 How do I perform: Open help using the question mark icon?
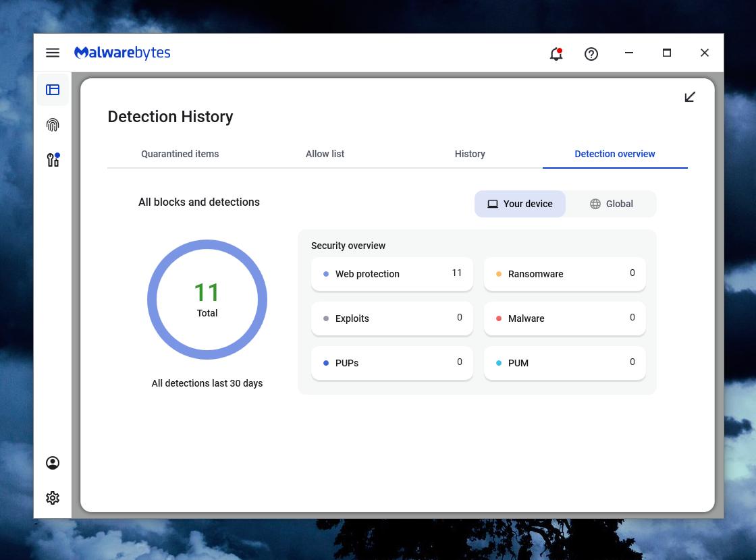[591, 54]
